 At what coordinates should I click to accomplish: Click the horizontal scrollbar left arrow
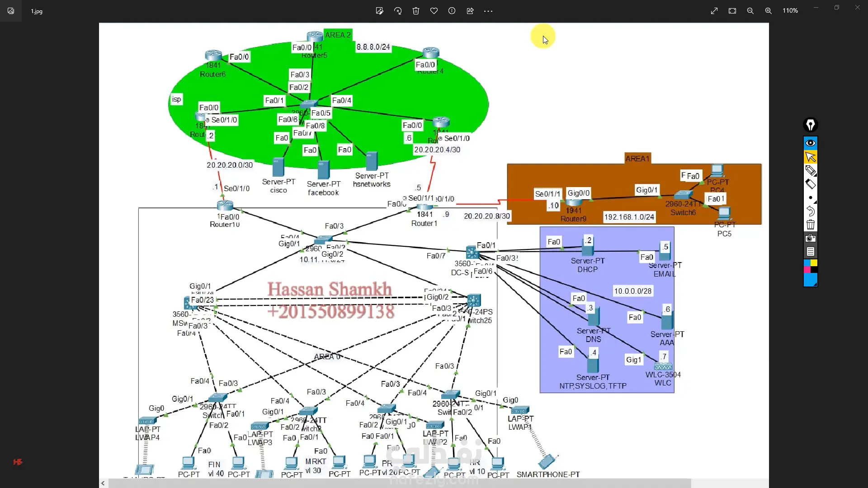(103, 483)
